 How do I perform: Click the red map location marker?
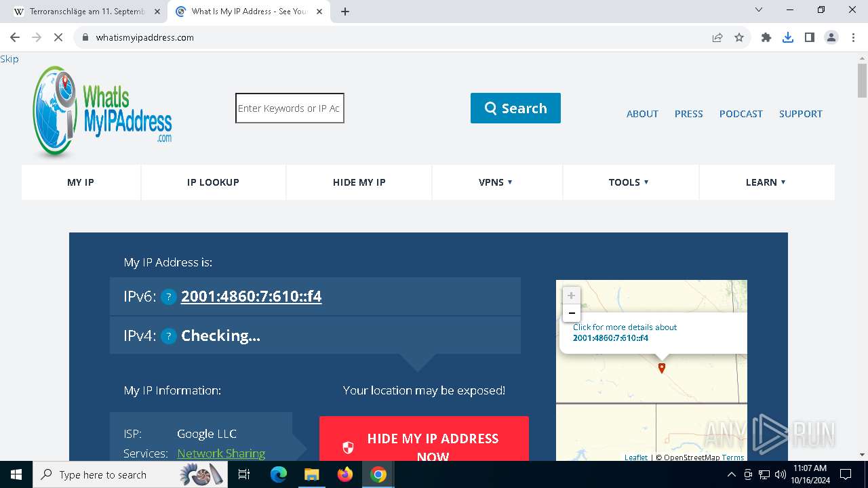click(662, 368)
